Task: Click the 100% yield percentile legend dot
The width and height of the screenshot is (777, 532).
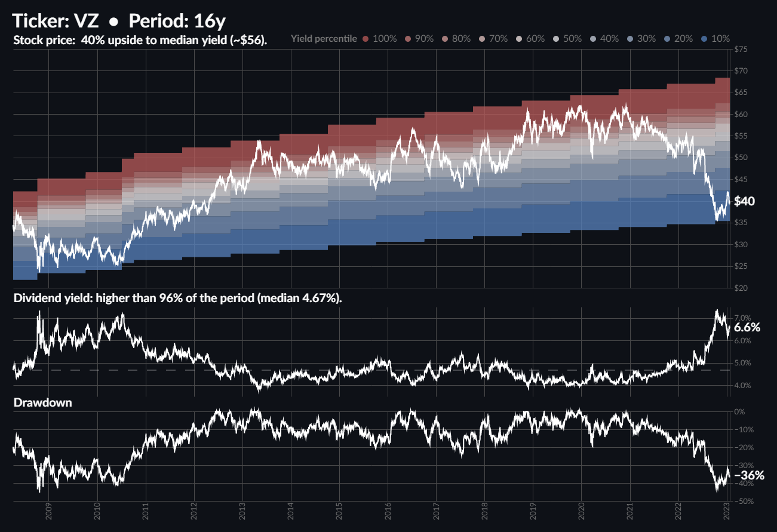Action: coord(365,39)
